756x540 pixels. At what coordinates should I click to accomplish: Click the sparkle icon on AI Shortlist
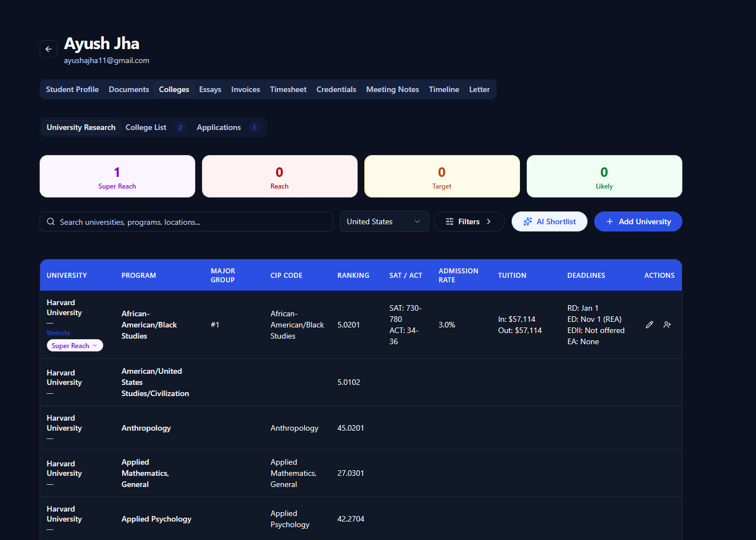coord(528,221)
